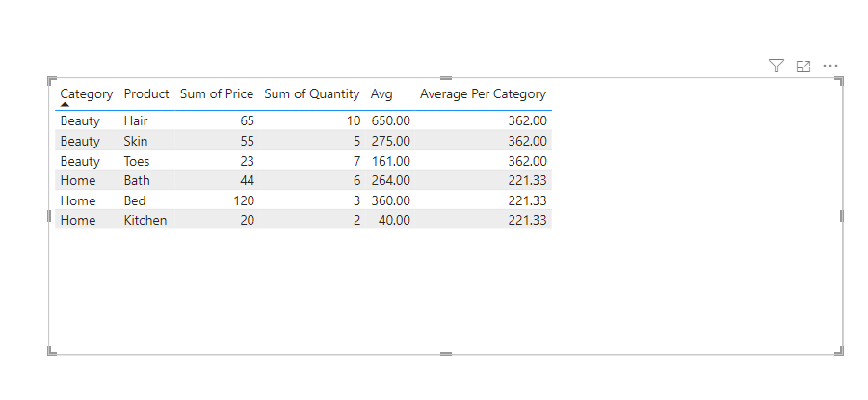Click the price value 120

pos(244,200)
